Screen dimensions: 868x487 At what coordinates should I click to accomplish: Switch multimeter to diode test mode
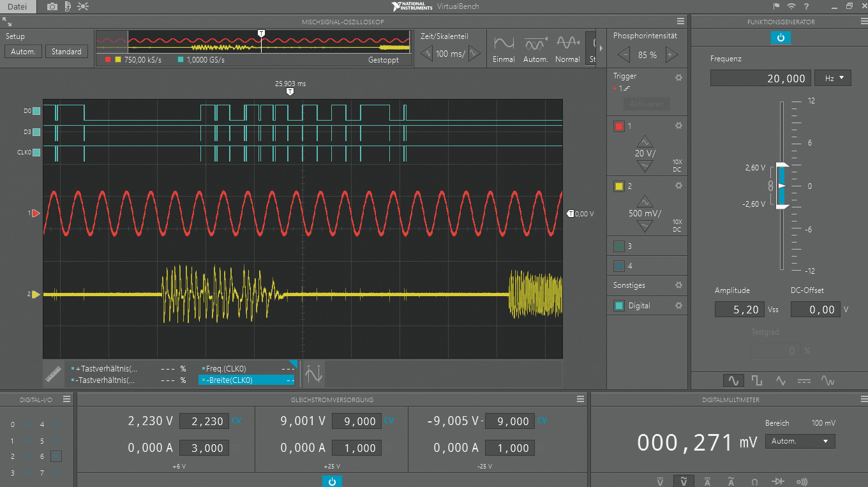778,481
